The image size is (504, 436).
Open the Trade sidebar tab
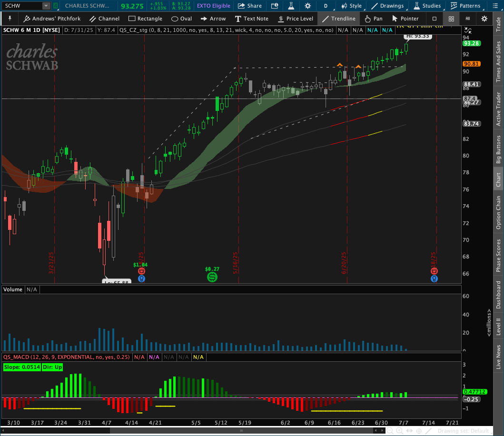pyautogui.click(x=499, y=24)
